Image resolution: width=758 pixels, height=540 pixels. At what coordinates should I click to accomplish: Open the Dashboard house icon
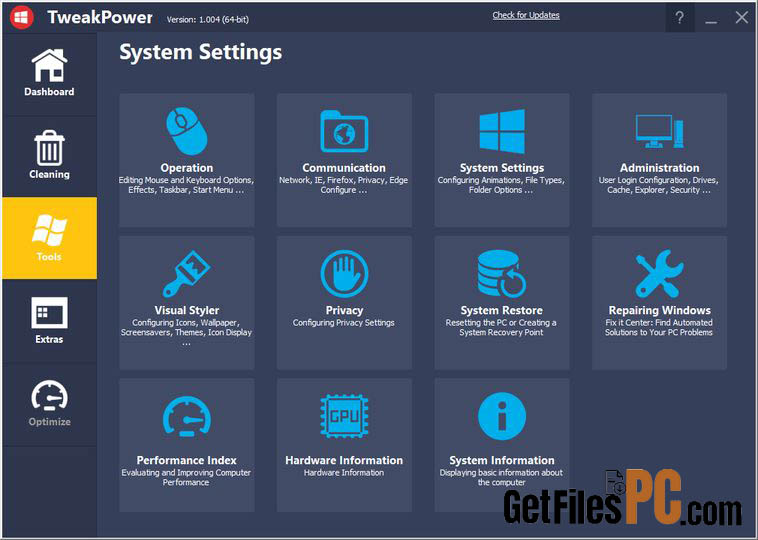pos(49,65)
